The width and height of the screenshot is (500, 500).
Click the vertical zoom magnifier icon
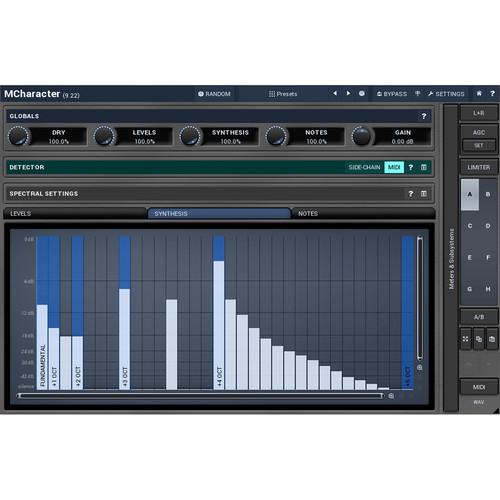pyautogui.click(x=420, y=367)
